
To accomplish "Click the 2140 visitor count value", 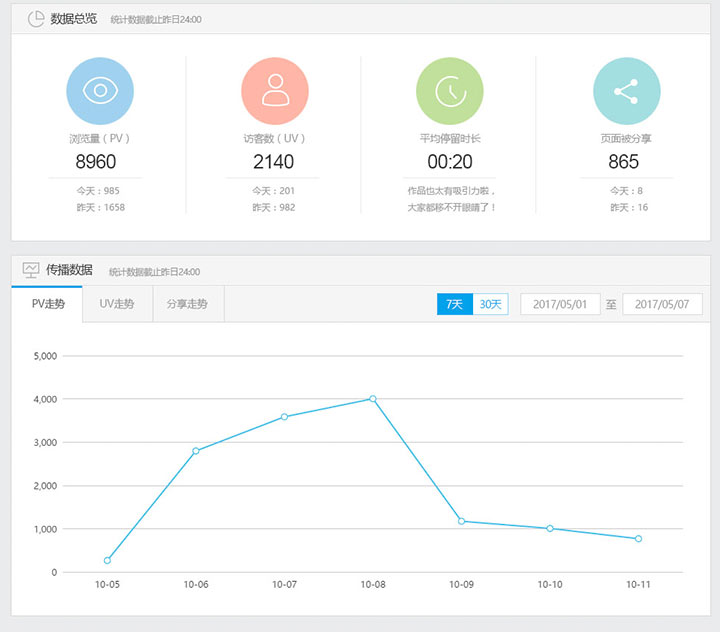I will 273,162.
